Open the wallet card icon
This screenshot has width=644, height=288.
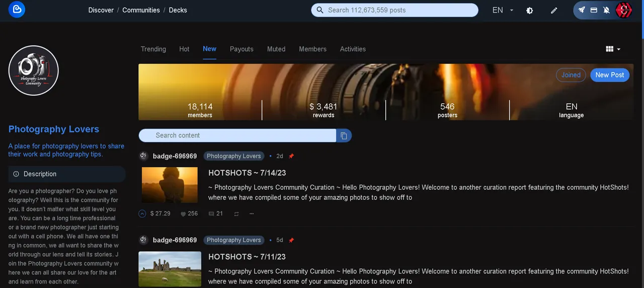[594, 10]
